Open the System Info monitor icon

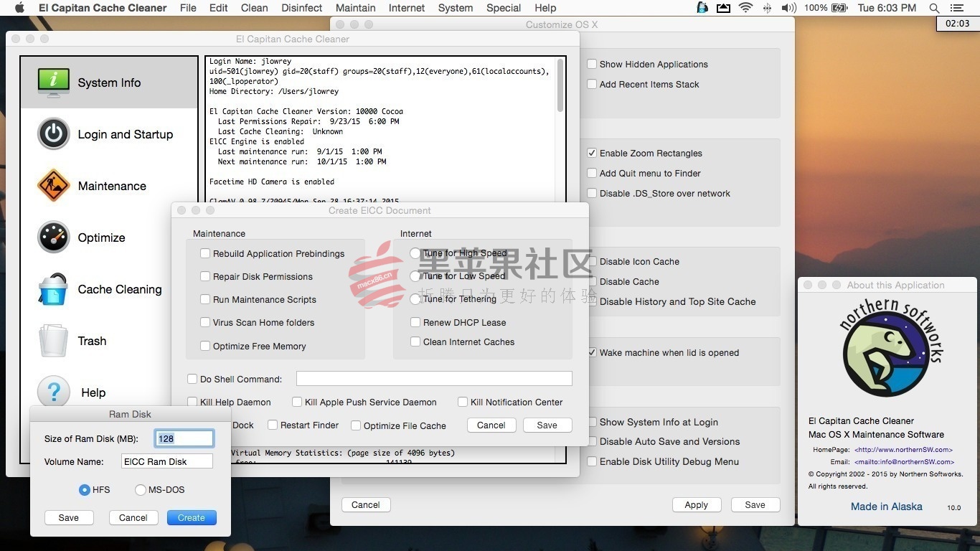(53, 83)
